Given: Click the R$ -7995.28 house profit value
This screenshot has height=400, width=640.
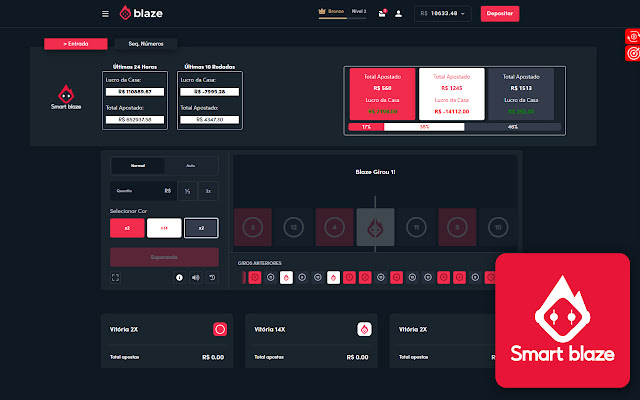Looking at the screenshot, I should tap(210, 92).
